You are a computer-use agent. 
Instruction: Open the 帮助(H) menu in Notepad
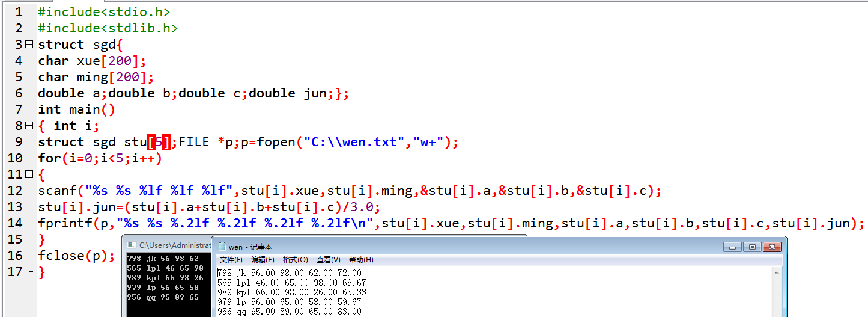click(x=361, y=260)
